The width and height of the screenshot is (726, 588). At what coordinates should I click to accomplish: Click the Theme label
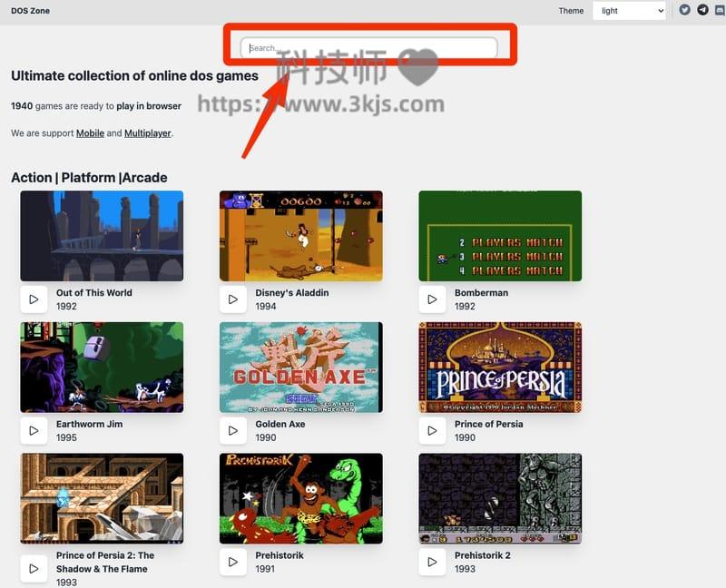(x=571, y=11)
